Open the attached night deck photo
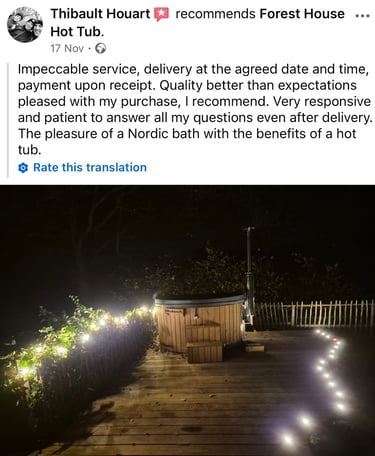 tap(187, 320)
